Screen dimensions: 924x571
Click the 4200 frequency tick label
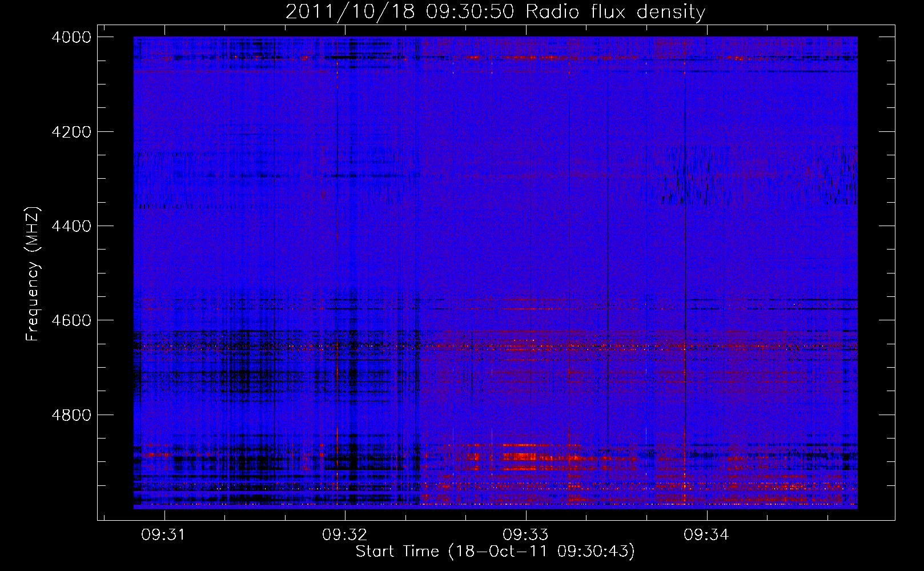coord(71,132)
